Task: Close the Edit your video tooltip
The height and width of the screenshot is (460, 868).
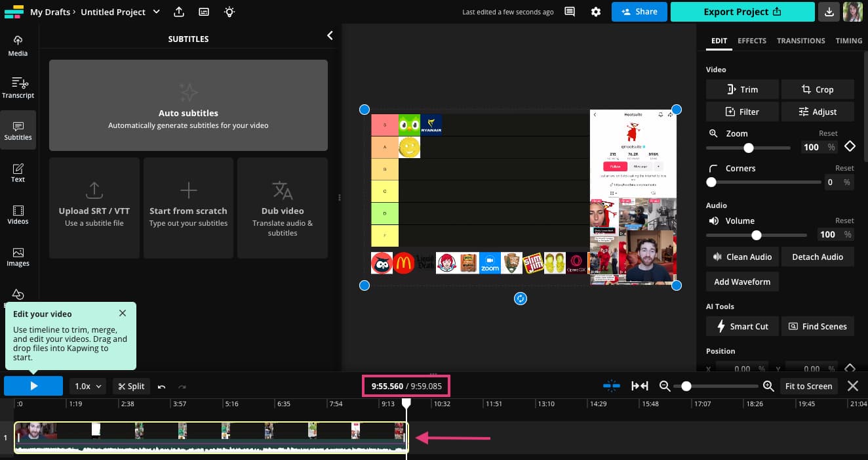Action: click(x=123, y=313)
